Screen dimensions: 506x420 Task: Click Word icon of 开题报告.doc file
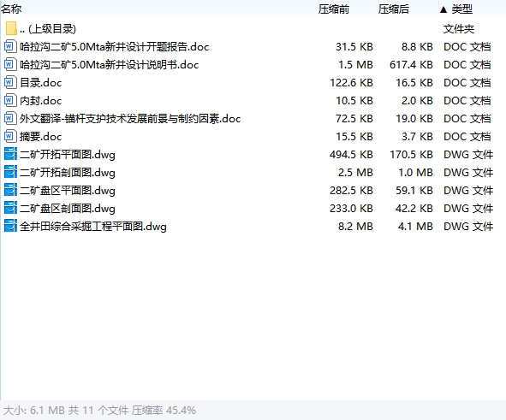pyautogui.click(x=9, y=46)
